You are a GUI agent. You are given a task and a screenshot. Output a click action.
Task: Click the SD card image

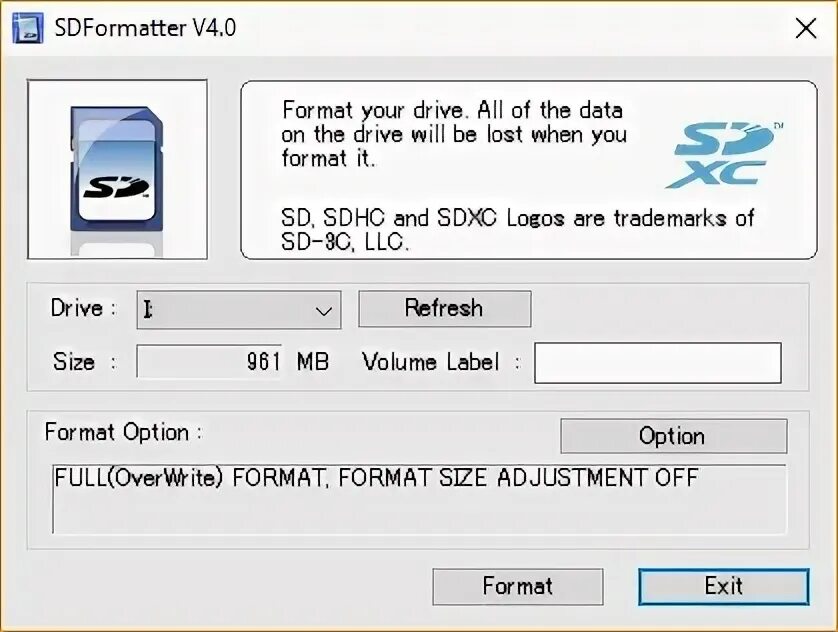(x=117, y=169)
